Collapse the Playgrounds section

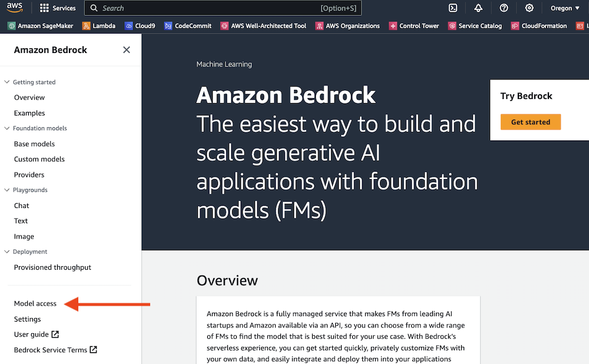[x=6, y=190]
